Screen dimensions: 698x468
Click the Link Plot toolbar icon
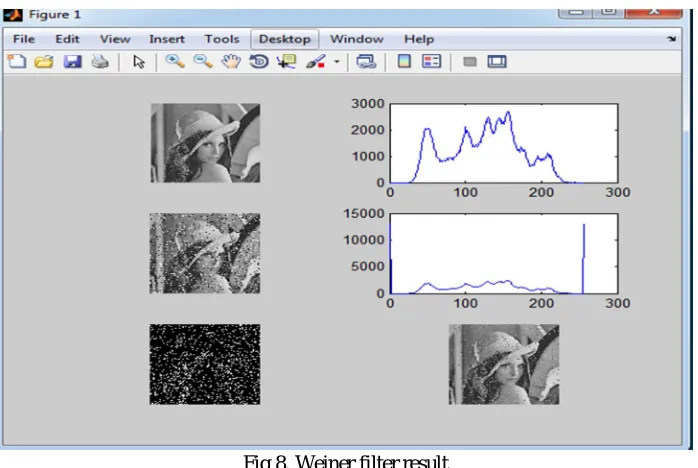[366, 61]
